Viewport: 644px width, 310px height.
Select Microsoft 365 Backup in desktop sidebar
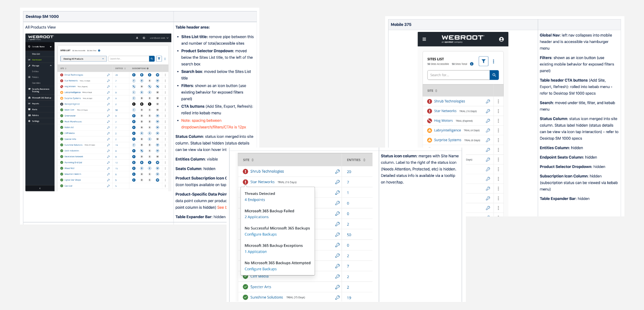(x=42, y=98)
